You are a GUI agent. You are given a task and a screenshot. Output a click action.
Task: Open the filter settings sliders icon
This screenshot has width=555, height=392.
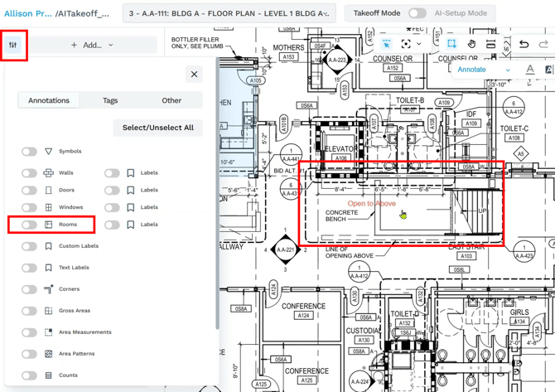pos(13,45)
